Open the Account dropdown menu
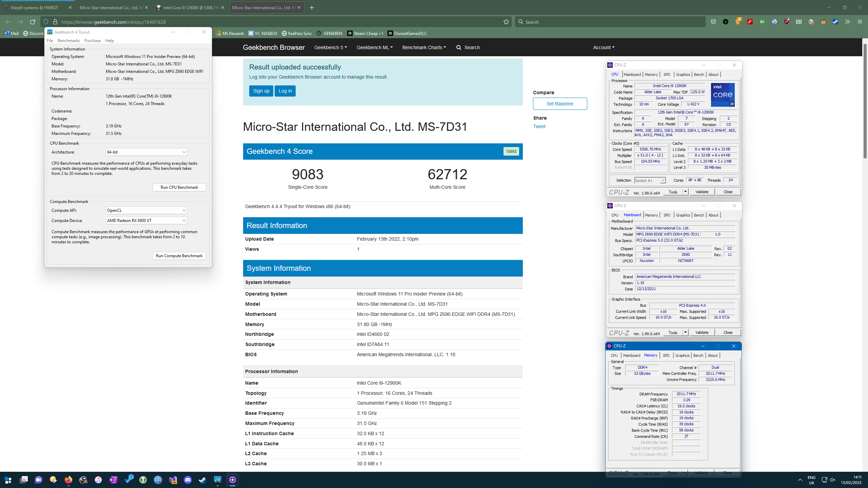 click(604, 47)
